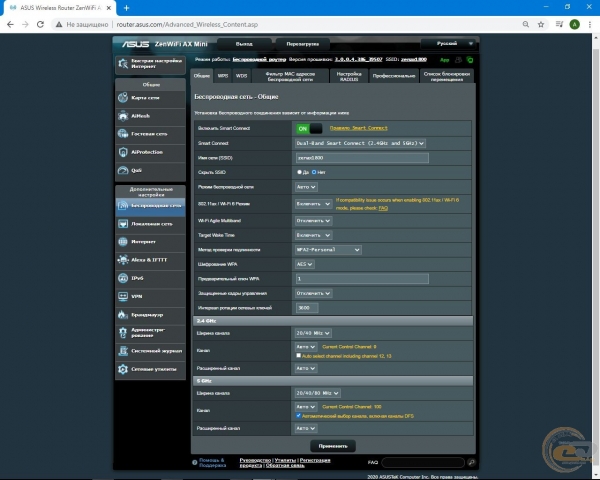Image resolution: width=600 pixels, height=480 pixels.
Task: Open the Quick Internet Setup wizard icon
Action: (x=123, y=64)
